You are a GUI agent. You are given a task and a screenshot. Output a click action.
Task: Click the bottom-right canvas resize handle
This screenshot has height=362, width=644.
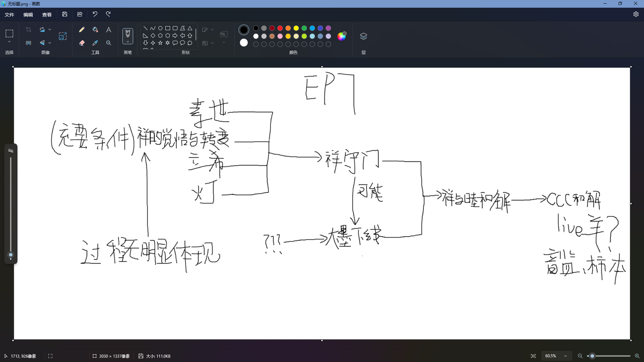click(631, 340)
